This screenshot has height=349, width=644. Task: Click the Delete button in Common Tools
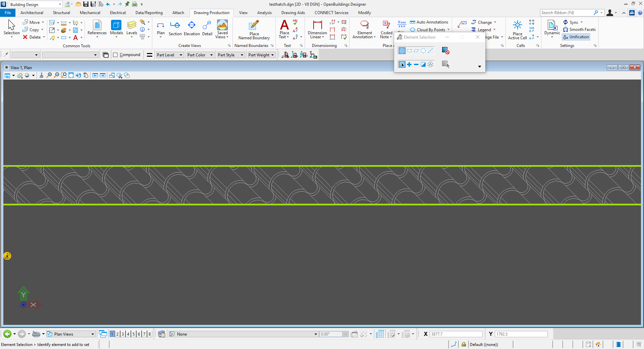32,37
